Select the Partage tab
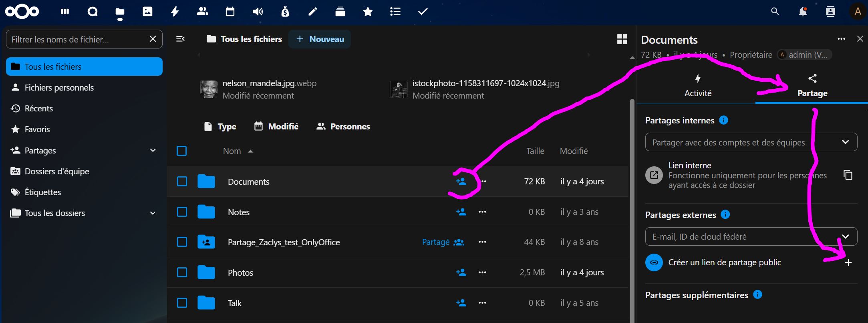Image resolution: width=868 pixels, height=323 pixels. click(812, 86)
